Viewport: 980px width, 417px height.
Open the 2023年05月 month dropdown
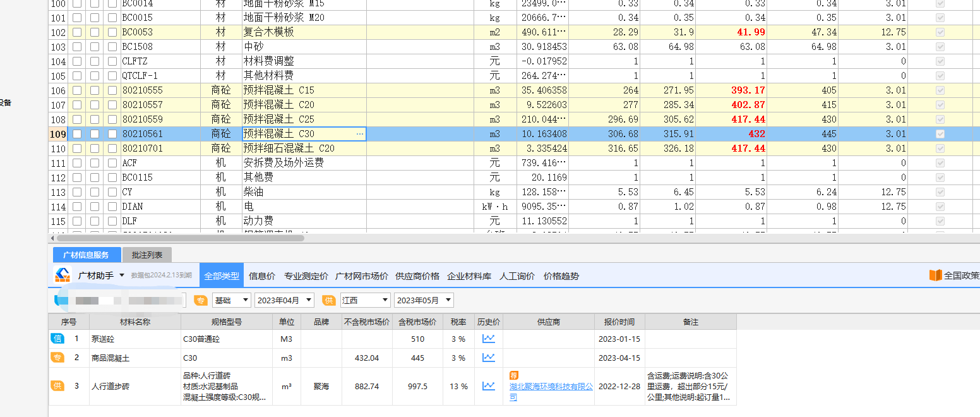coord(424,300)
